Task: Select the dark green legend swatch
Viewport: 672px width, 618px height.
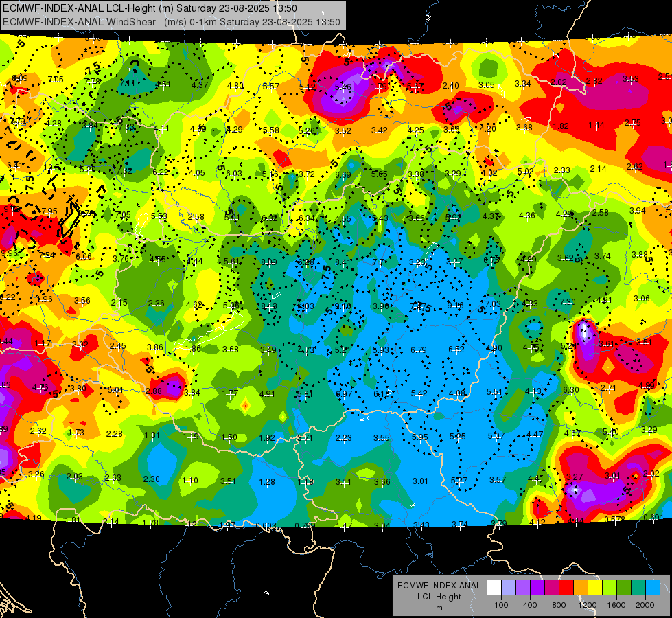Action: click(624, 588)
